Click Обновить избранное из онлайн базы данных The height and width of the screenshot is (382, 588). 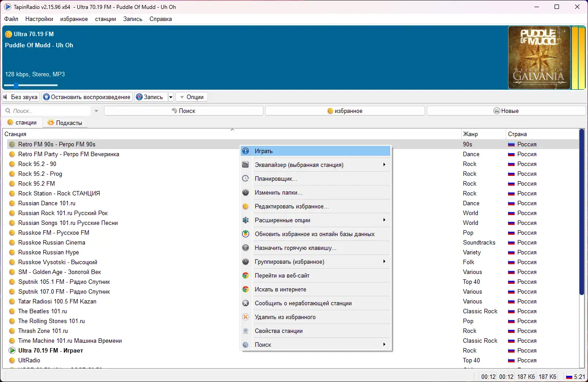[x=316, y=234]
